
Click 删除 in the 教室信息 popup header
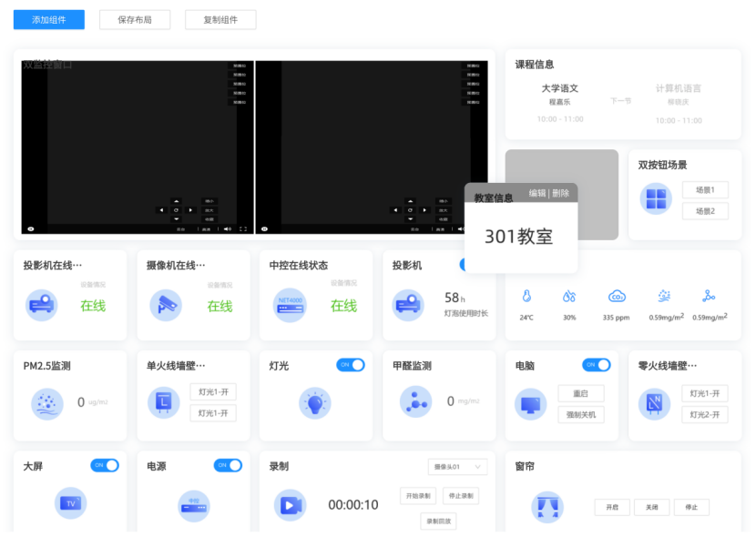click(561, 193)
